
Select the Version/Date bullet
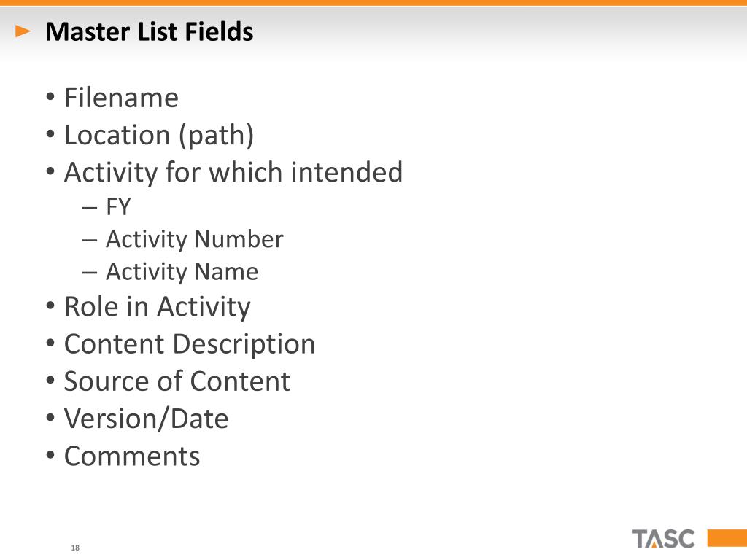(146, 419)
